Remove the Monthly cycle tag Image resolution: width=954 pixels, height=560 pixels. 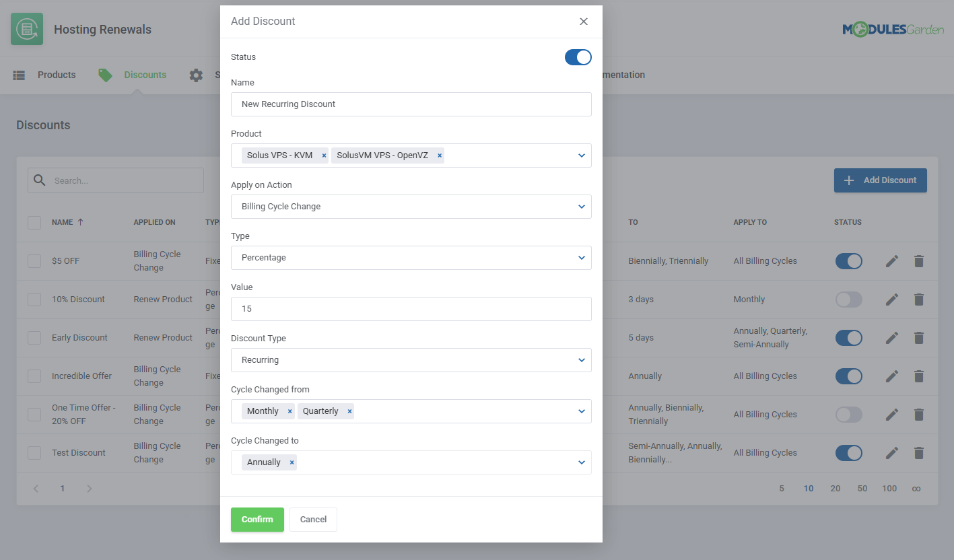290,411
